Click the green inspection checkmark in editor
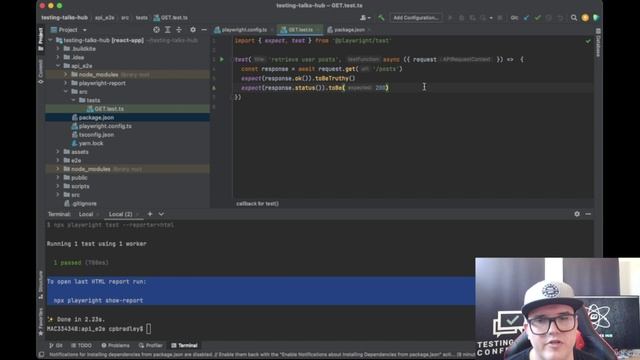The width and height of the screenshot is (640, 360). [x=588, y=41]
